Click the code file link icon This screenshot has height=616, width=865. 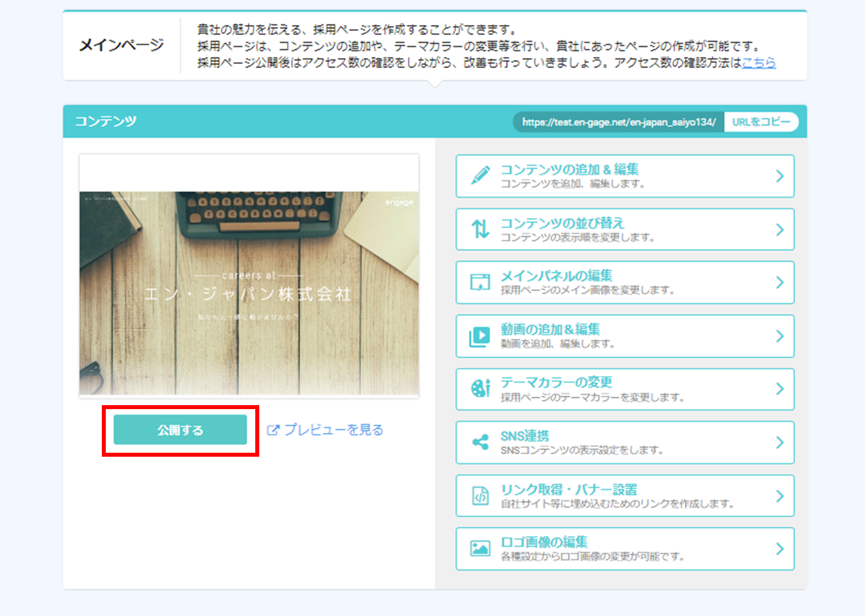[x=481, y=496]
